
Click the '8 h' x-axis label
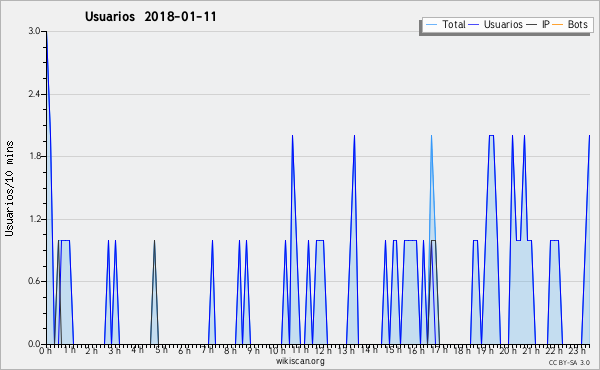[230, 351]
